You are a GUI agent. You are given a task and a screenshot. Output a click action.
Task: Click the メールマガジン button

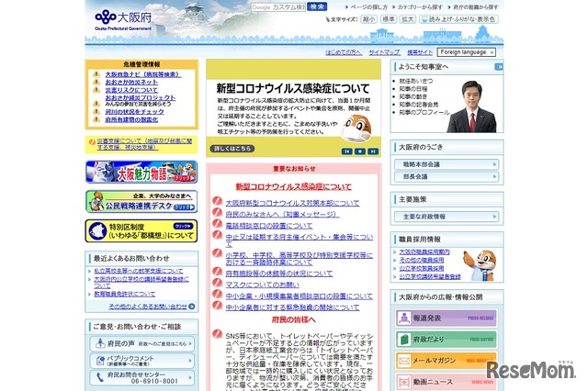click(x=447, y=361)
